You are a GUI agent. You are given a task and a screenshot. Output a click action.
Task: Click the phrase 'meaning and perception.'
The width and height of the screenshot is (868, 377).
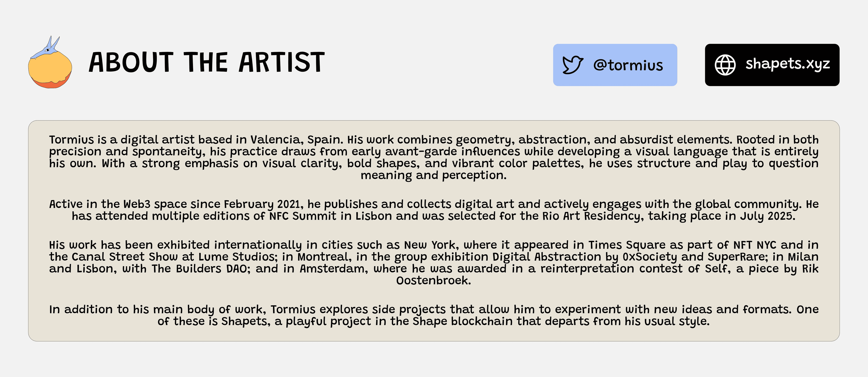[x=434, y=175]
